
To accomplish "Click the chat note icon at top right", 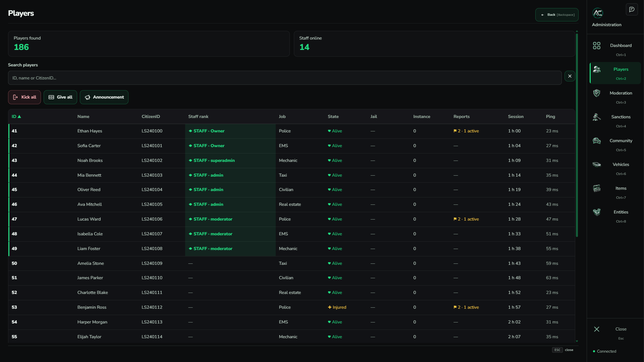I will pos(632,9).
